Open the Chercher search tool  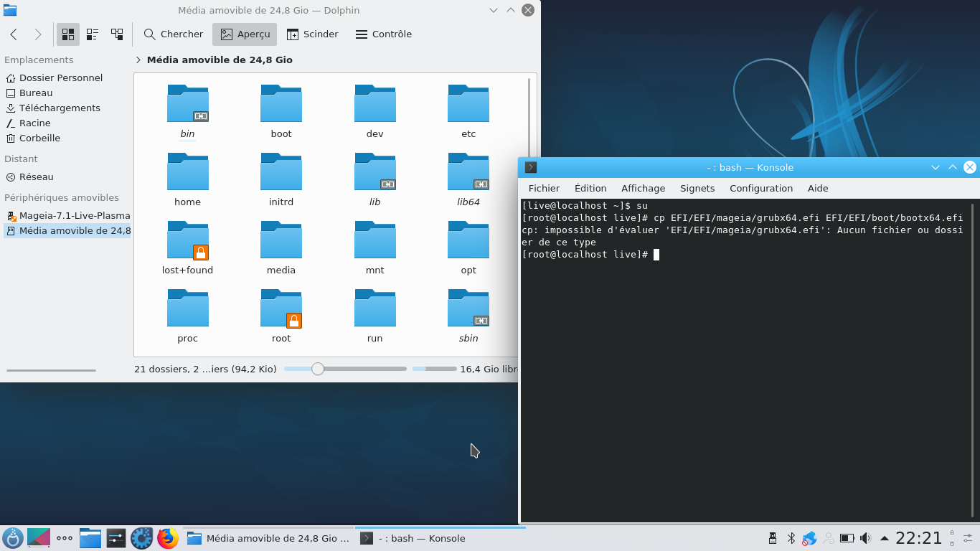pyautogui.click(x=174, y=34)
